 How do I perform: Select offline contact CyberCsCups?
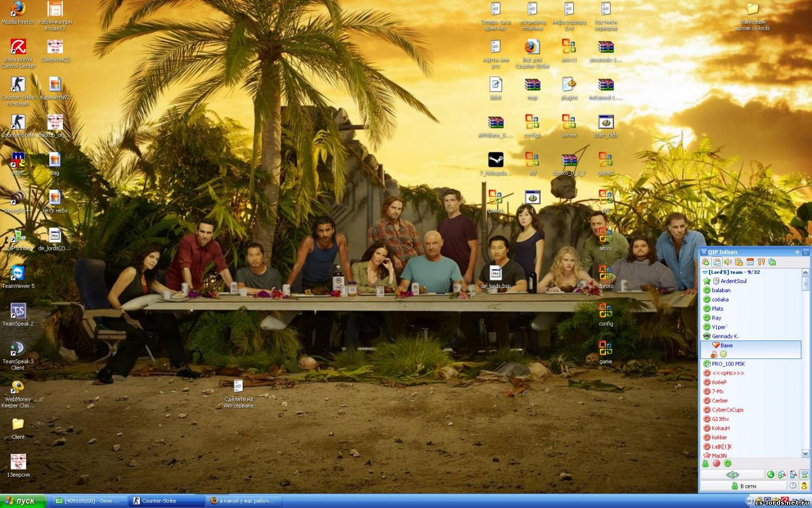[x=751, y=410]
